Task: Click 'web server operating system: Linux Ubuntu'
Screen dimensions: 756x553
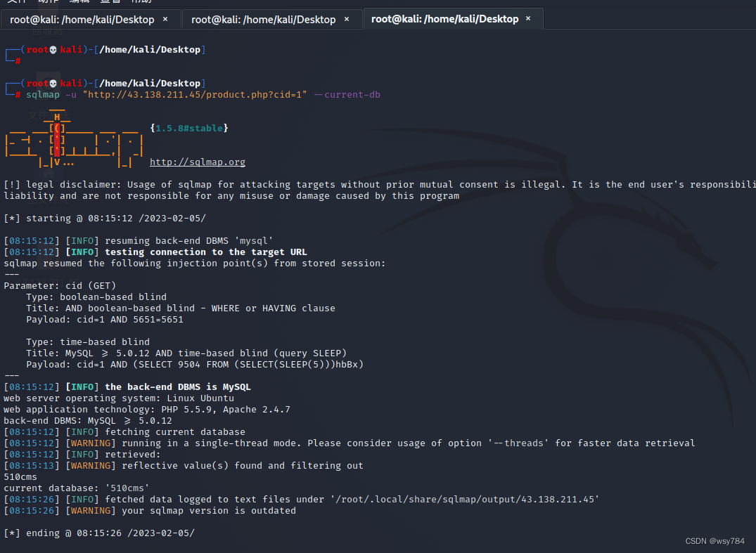Action: 119,398
